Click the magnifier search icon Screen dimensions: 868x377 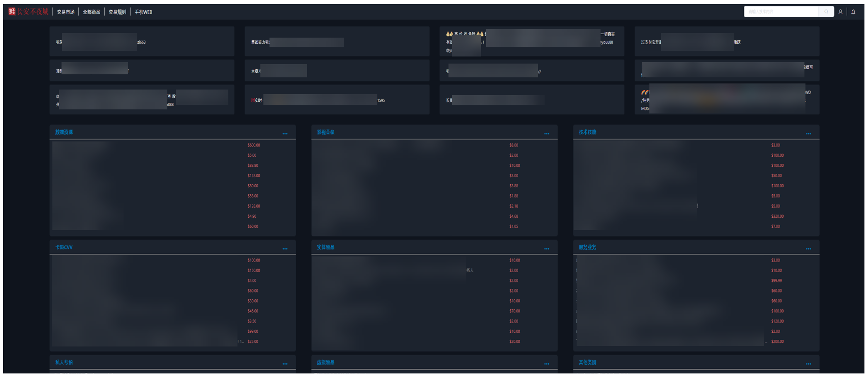(826, 12)
